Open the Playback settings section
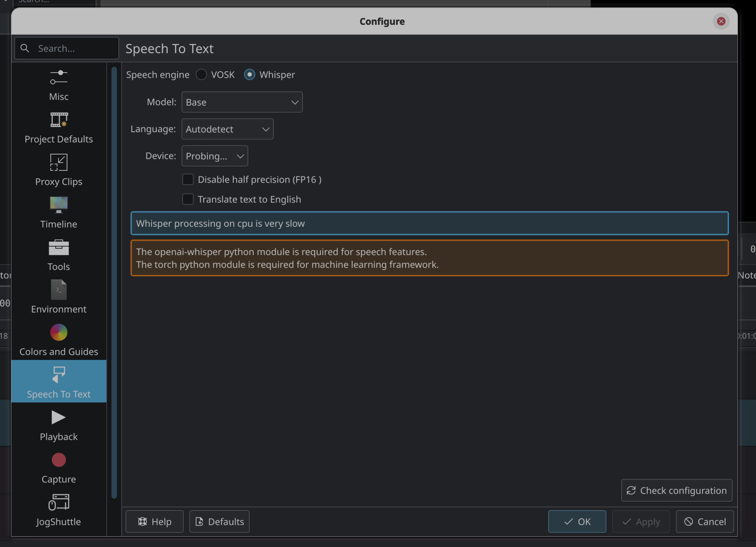Image resolution: width=756 pixels, height=547 pixels. 58,425
